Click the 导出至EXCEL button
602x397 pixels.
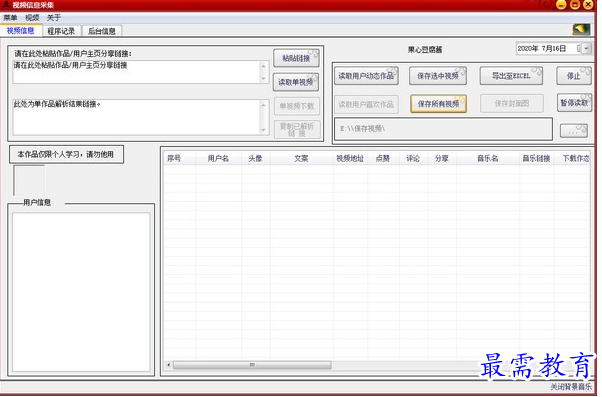click(x=511, y=76)
